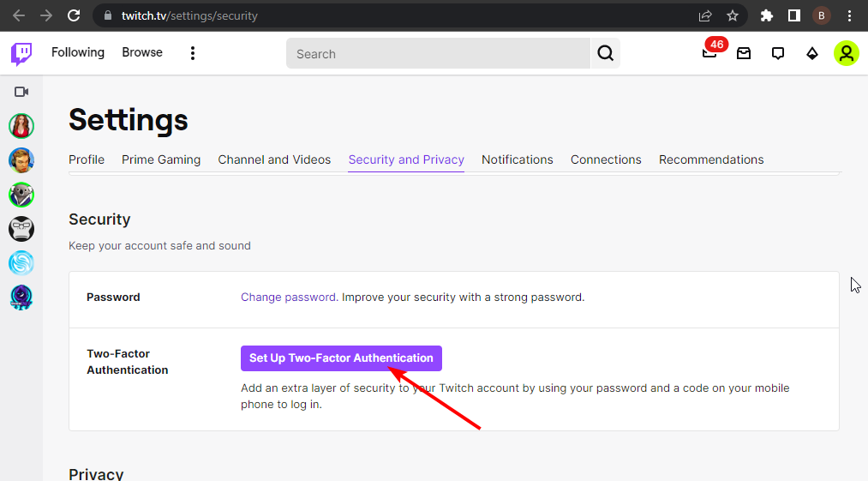
Task: Open the three-dot More menu beside Browse
Action: tap(193, 53)
